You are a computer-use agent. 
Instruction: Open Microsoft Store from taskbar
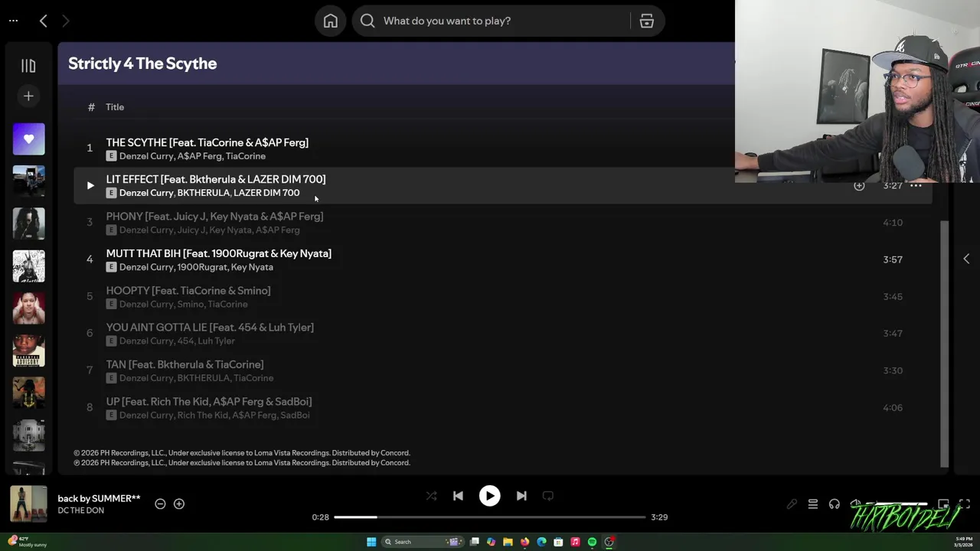click(558, 542)
